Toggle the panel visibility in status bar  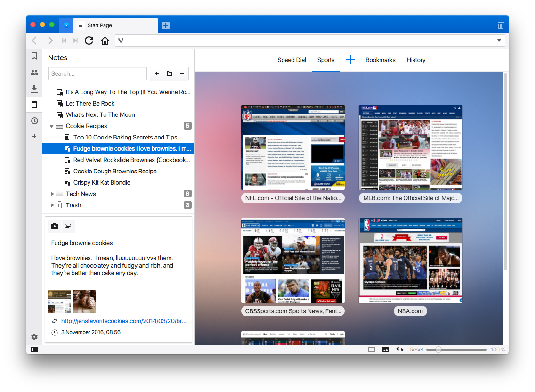click(34, 349)
